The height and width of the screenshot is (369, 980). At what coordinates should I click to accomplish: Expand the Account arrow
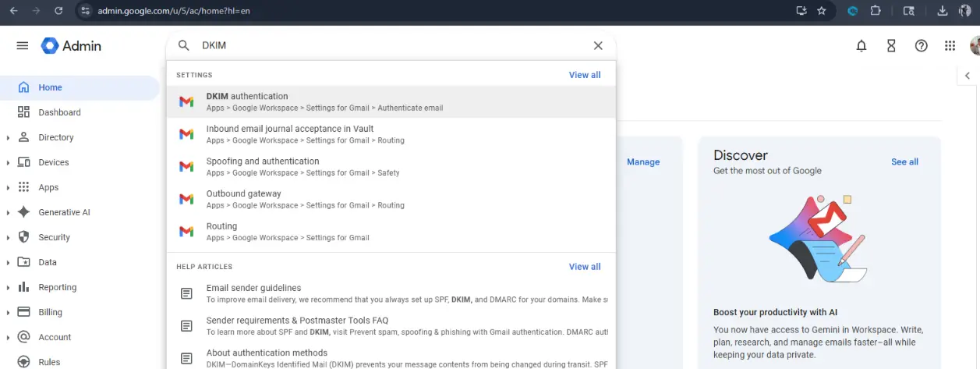coord(8,338)
